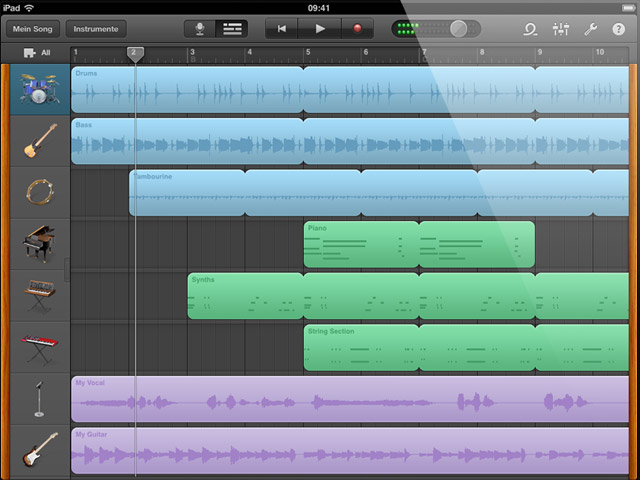Select the first String Section region
640x480 pixels.
(x=361, y=348)
